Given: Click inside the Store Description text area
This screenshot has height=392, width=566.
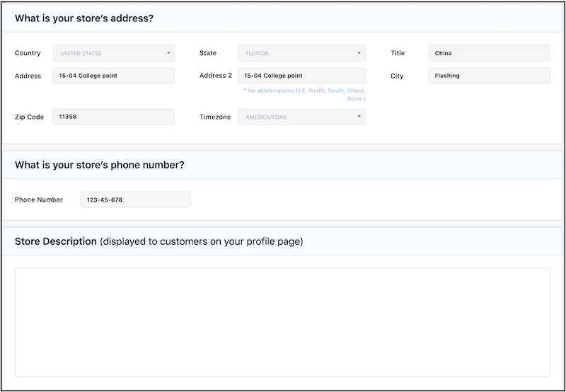Looking at the screenshot, I should tap(282, 322).
